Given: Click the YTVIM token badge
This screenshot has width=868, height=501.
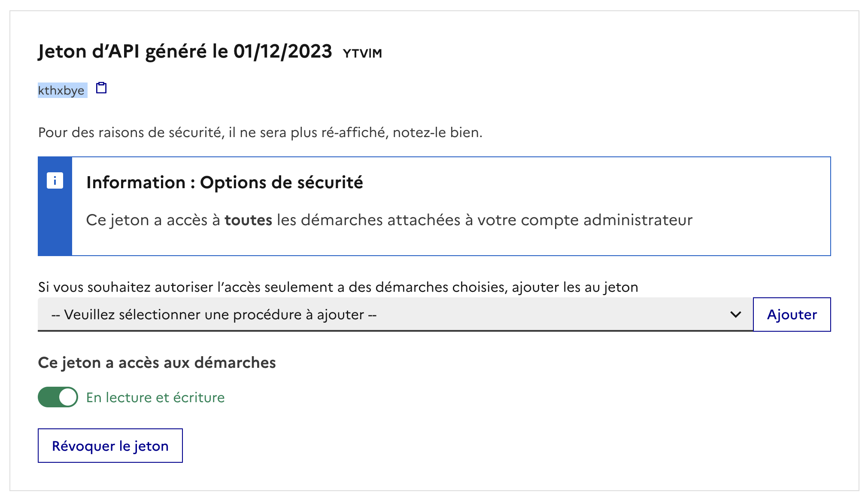Looking at the screenshot, I should pos(362,53).
